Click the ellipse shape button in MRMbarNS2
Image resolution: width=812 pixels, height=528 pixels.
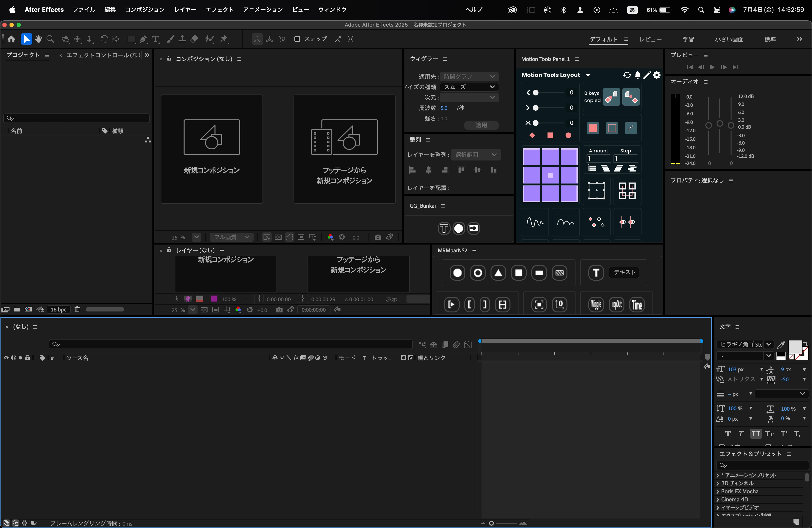click(457, 273)
